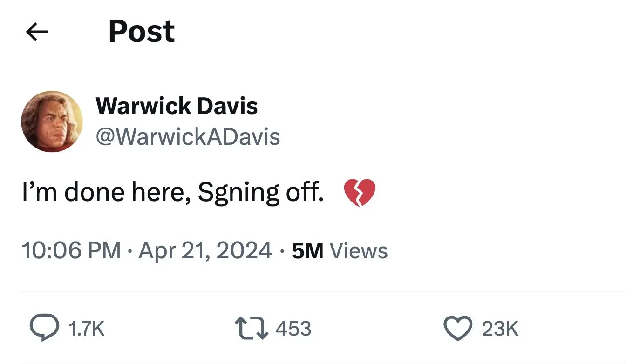Click the year 2024 in the date

[x=246, y=251]
